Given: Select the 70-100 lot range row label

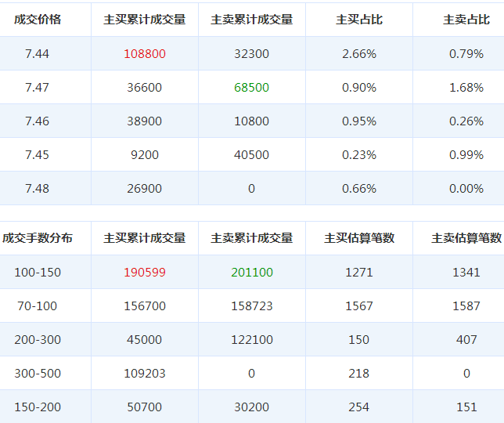Looking at the screenshot, I should point(38,306).
